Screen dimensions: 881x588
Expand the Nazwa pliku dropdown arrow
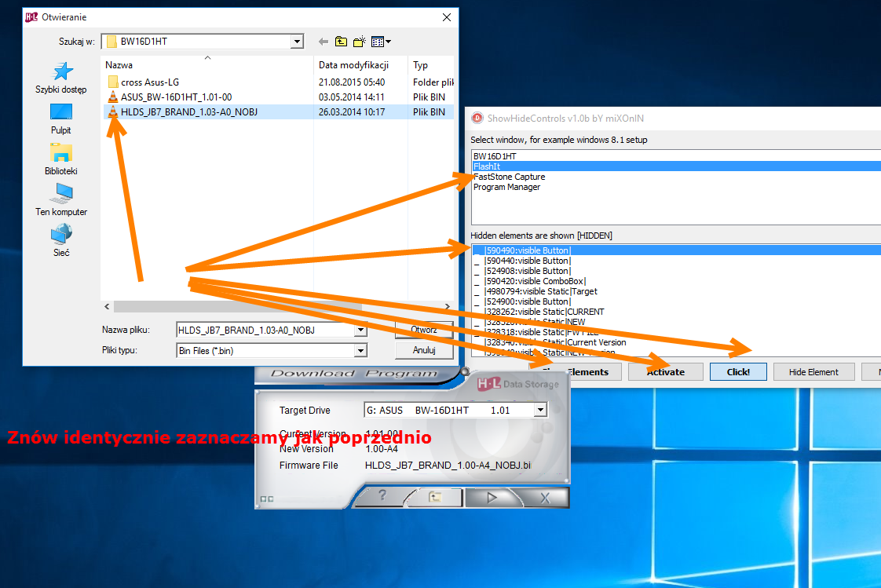[x=360, y=331]
